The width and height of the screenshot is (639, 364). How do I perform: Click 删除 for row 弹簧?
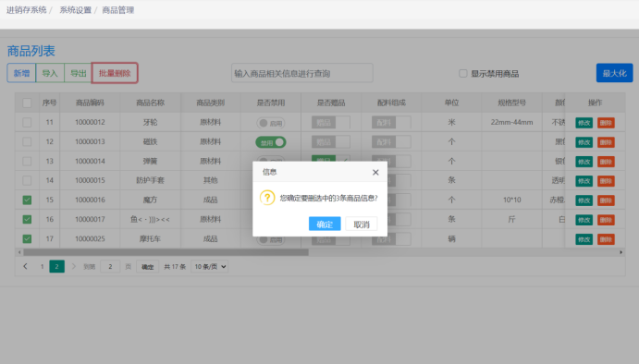606,162
